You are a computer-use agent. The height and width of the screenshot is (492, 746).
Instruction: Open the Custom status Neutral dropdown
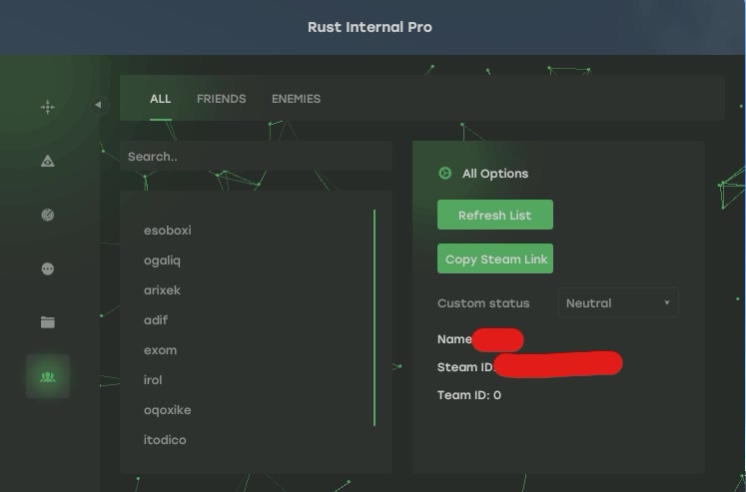pos(617,303)
